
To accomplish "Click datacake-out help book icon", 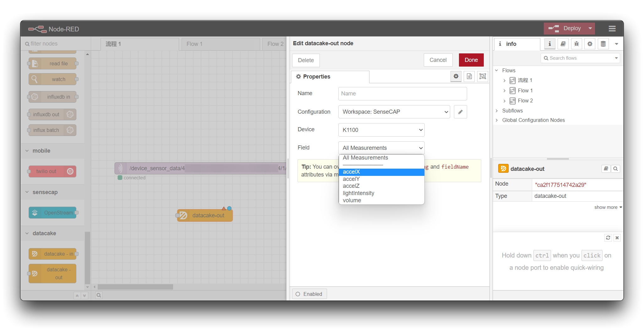I will pos(606,169).
